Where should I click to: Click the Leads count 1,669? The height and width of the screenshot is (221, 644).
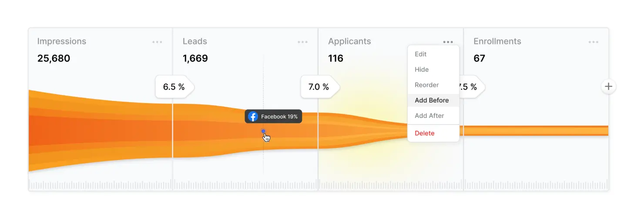coord(195,58)
